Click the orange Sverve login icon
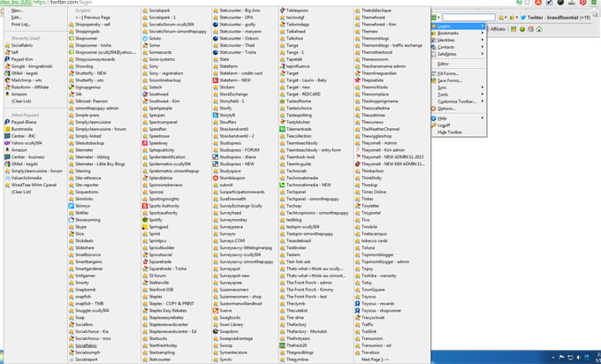The image size is (601, 364). click(x=216, y=310)
